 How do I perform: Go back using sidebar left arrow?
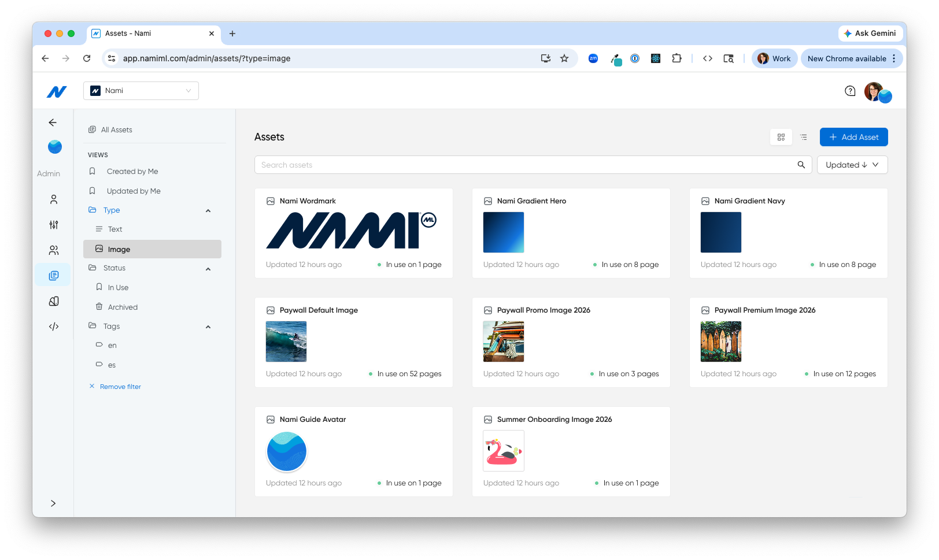(x=53, y=123)
